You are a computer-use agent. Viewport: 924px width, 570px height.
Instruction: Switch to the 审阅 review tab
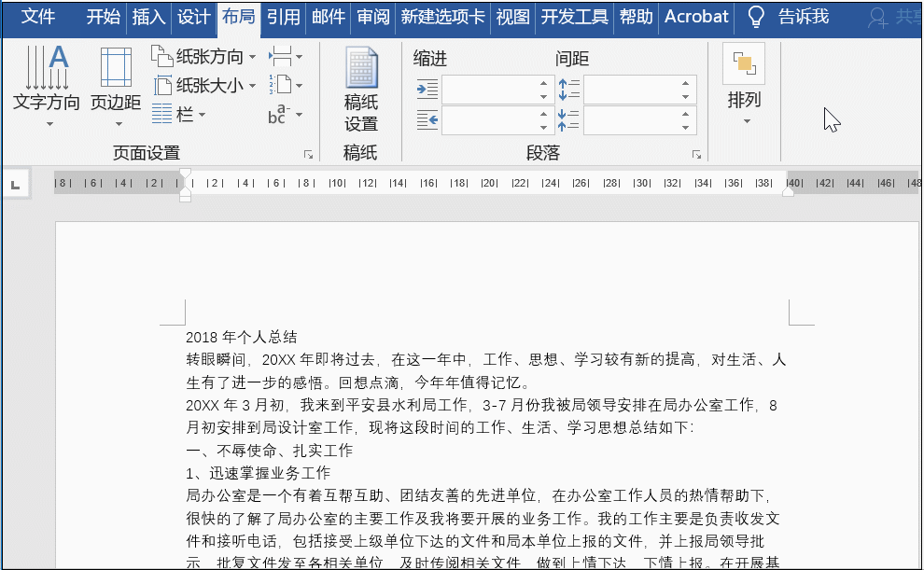pos(373,17)
